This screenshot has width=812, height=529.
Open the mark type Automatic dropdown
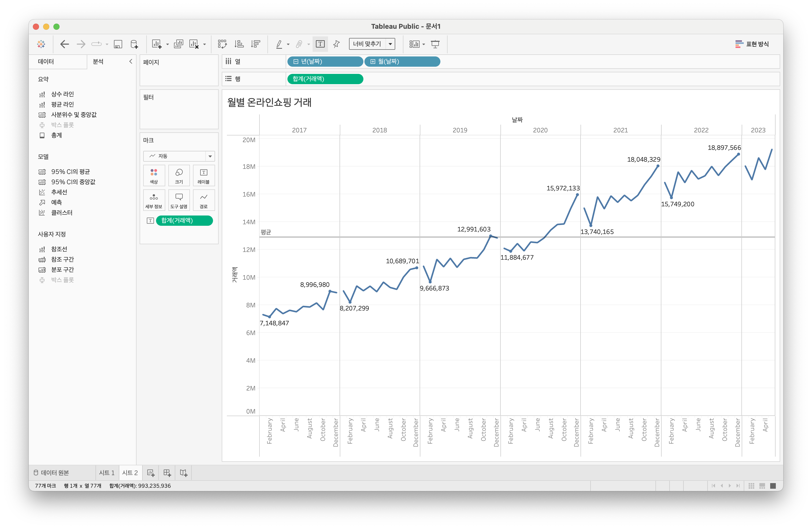pyautogui.click(x=179, y=156)
